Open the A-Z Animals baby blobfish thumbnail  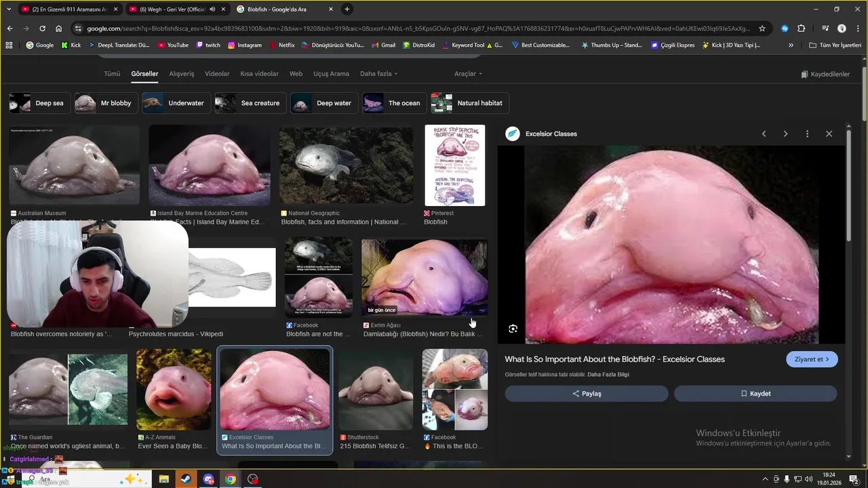coord(174,389)
